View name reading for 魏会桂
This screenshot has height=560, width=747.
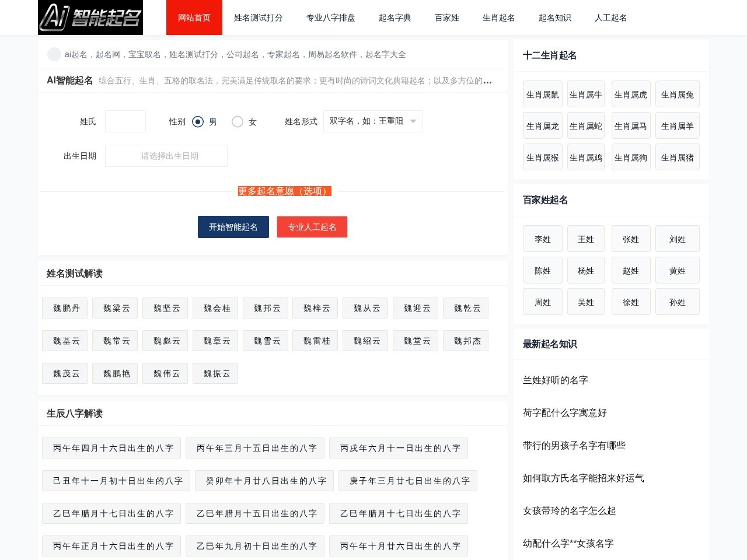point(215,308)
